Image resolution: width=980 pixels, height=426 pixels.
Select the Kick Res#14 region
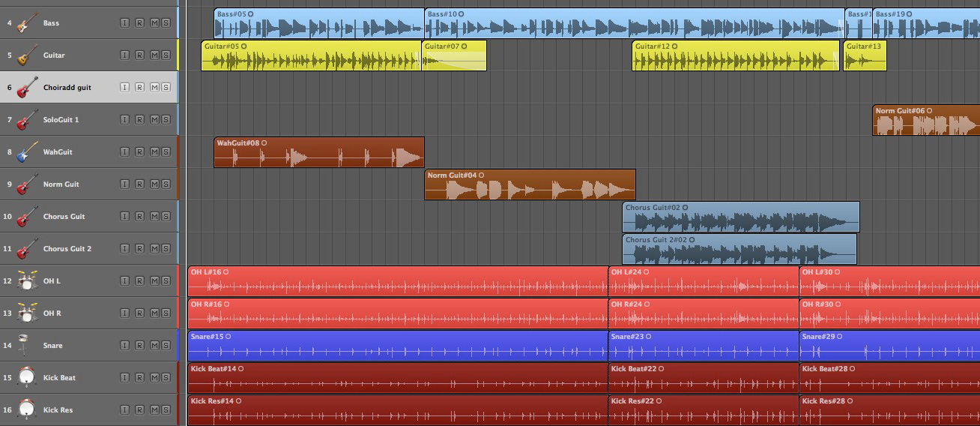pyautogui.click(x=398, y=410)
